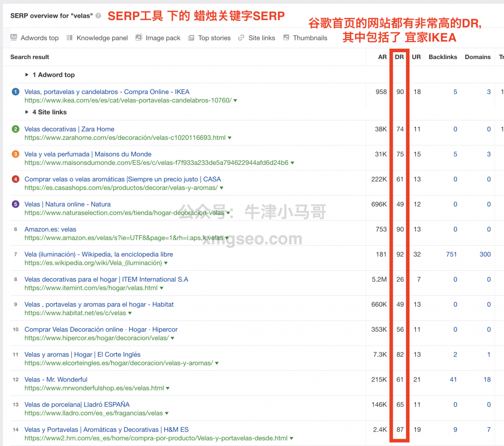This screenshot has width=504, height=446.
Task: Click the Backlinks column header
Action: click(442, 57)
